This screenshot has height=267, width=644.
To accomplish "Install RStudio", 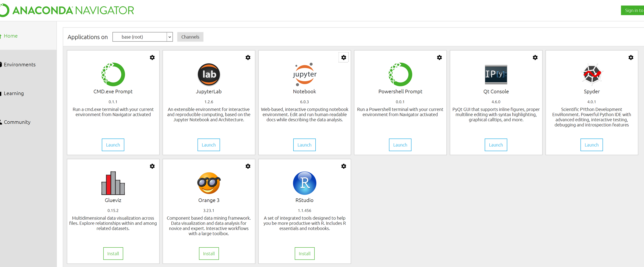I will click(x=304, y=254).
